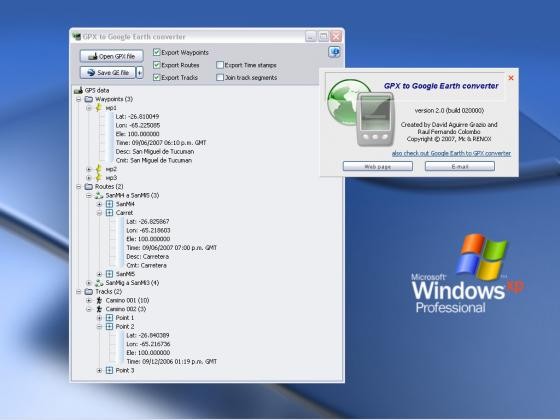
Task: Click the Waypoints folder icon
Action: (x=89, y=99)
